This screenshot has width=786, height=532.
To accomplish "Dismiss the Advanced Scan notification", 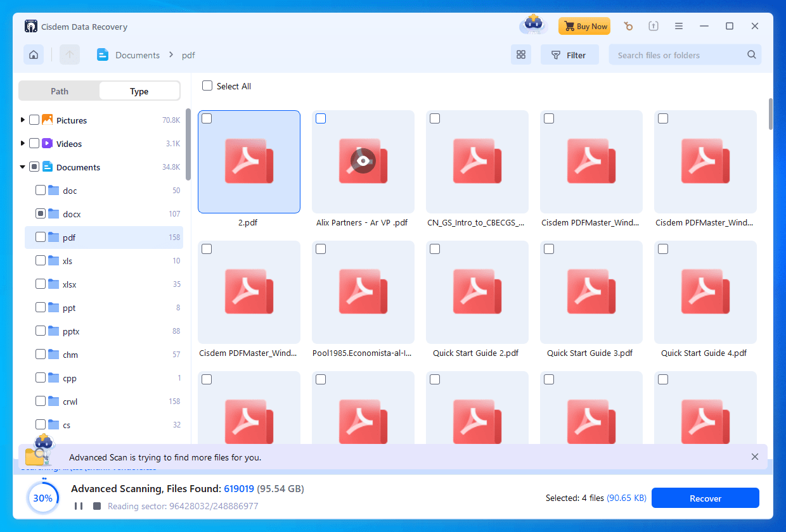I will (x=755, y=457).
